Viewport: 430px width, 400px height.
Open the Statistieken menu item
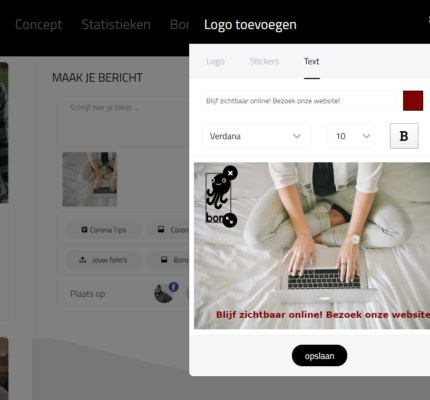pyautogui.click(x=116, y=25)
